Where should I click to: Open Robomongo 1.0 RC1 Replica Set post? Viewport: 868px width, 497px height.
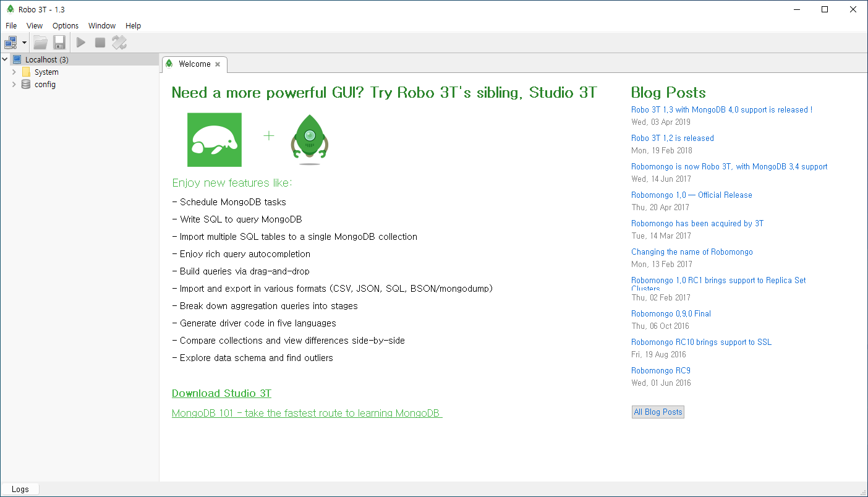(x=718, y=284)
